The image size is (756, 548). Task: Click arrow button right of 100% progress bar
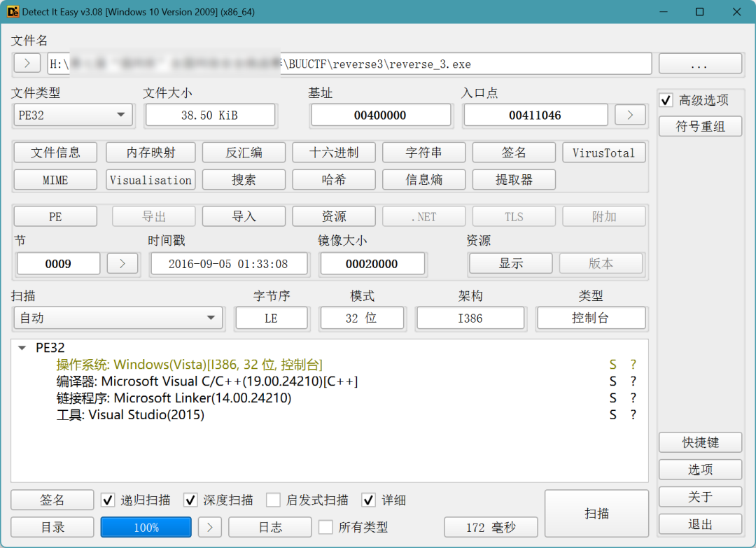pos(210,527)
